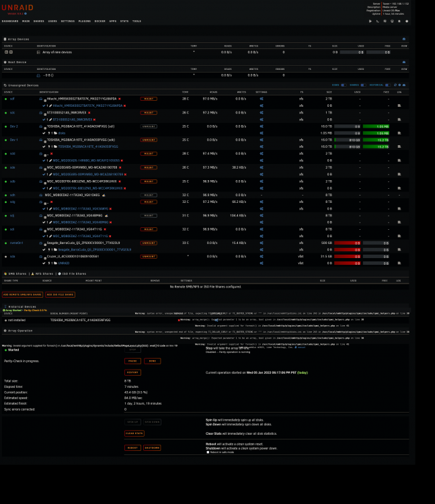Open the Settings menu tab
Screen dimensions: 435x504
(x=67, y=22)
